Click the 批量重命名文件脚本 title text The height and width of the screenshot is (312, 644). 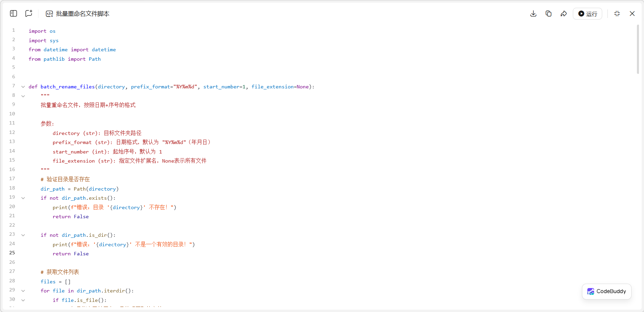pyautogui.click(x=83, y=14)
